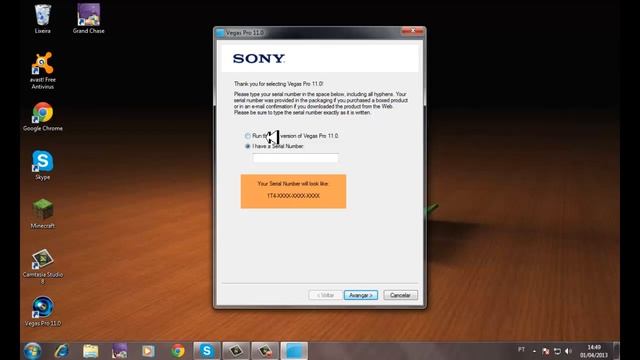Launch Minecraft from the desktop
Viewport: 640px width, 360px height.
[x=42, y=213]
